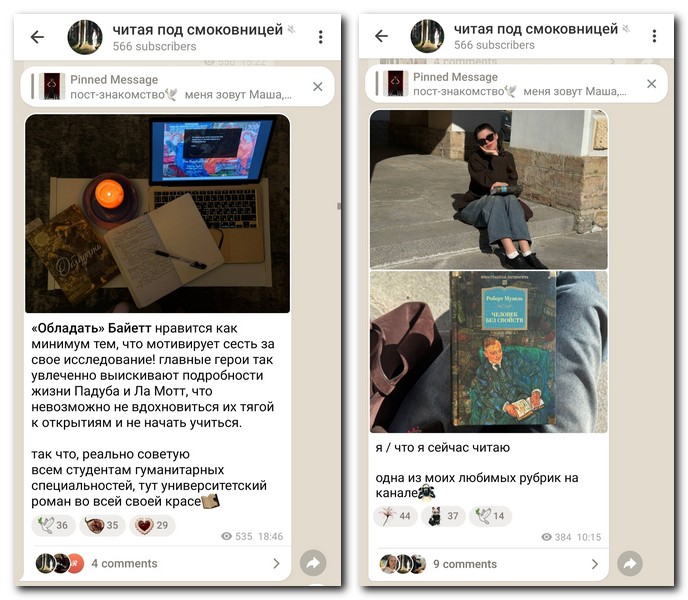
Task: Toggle the flower reaction with 44 count
Action: pos(395,516)
